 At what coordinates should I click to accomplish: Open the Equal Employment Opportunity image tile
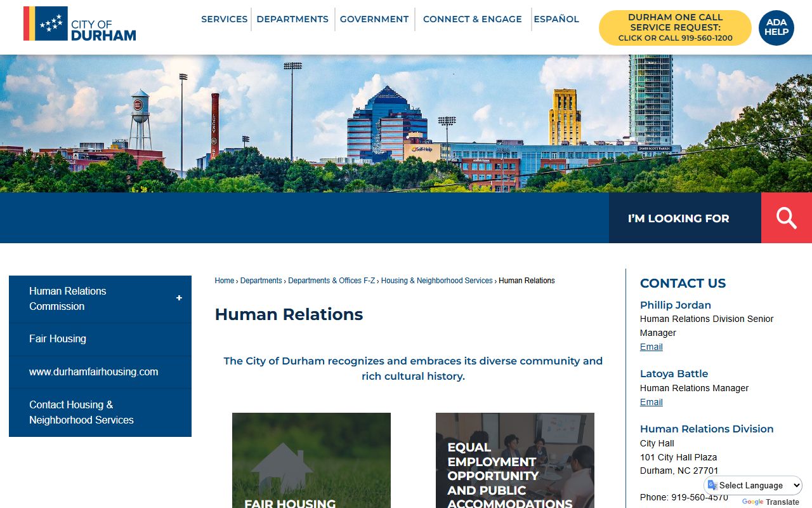(x=515, y=460)
